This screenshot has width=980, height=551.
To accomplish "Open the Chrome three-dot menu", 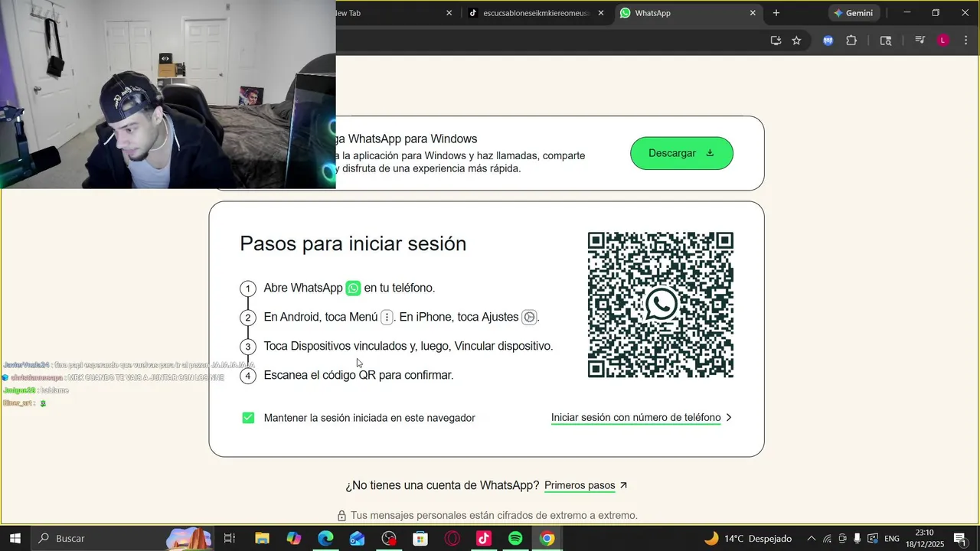I will [x=965, y=41].
